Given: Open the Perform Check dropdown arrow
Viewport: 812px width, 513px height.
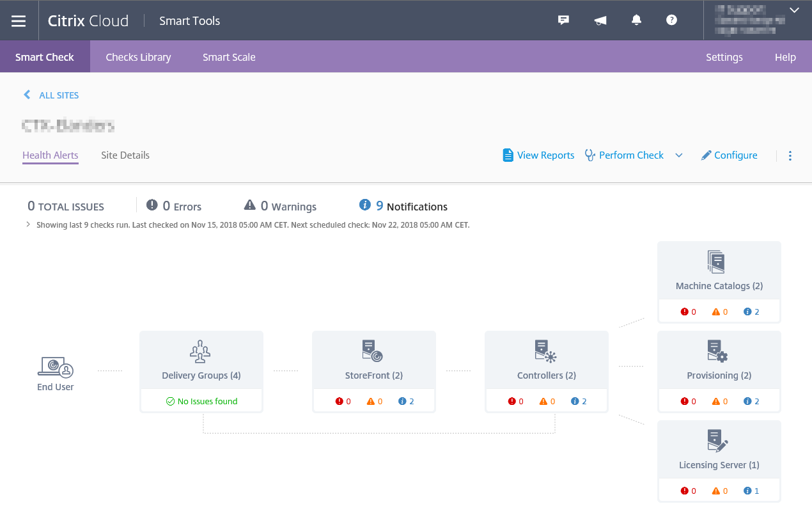Looking at the screenshot, I should click(x=679, y=155).
